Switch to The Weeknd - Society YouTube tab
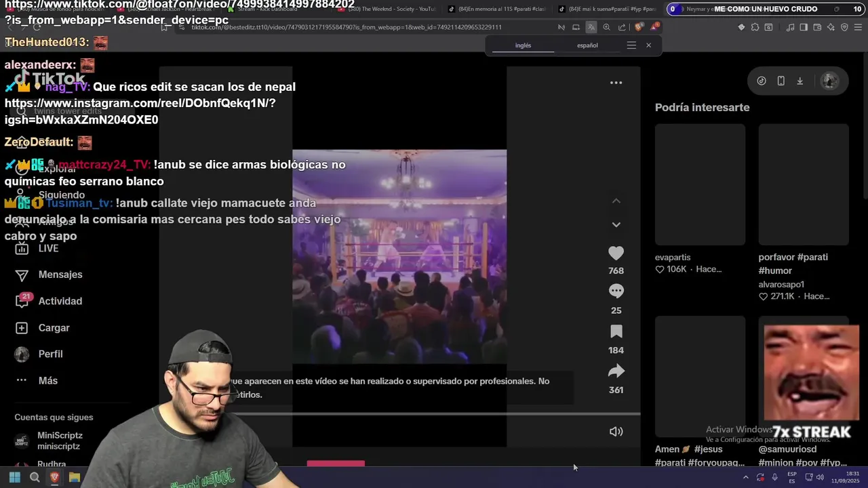Screen dimensions: 868x488 (386, 9)
